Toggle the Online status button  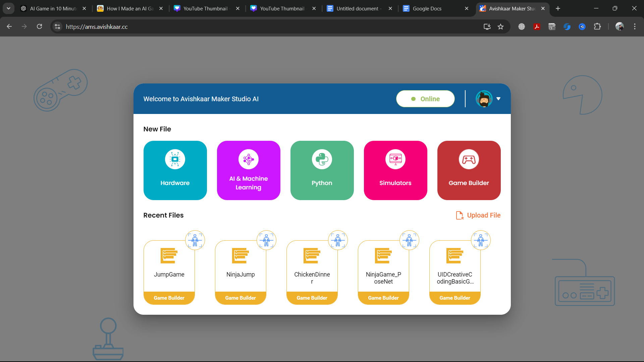[425, 99]
